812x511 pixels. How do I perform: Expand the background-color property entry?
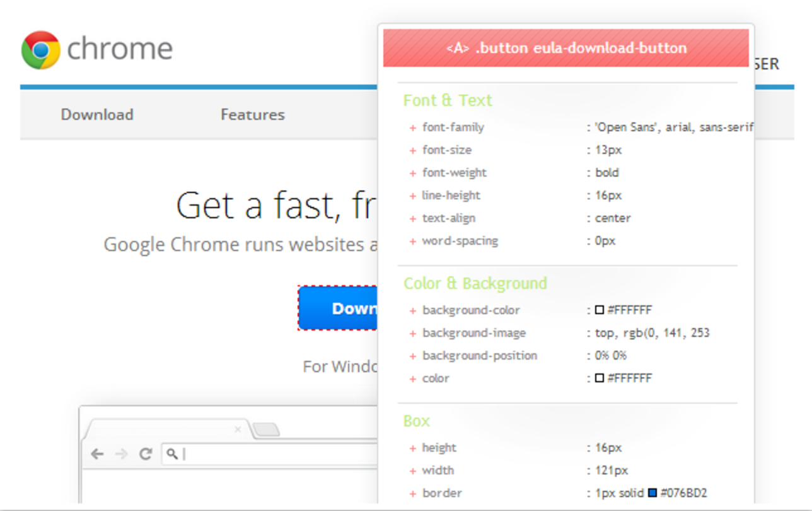pyautogui.click(x=413, y=310)
